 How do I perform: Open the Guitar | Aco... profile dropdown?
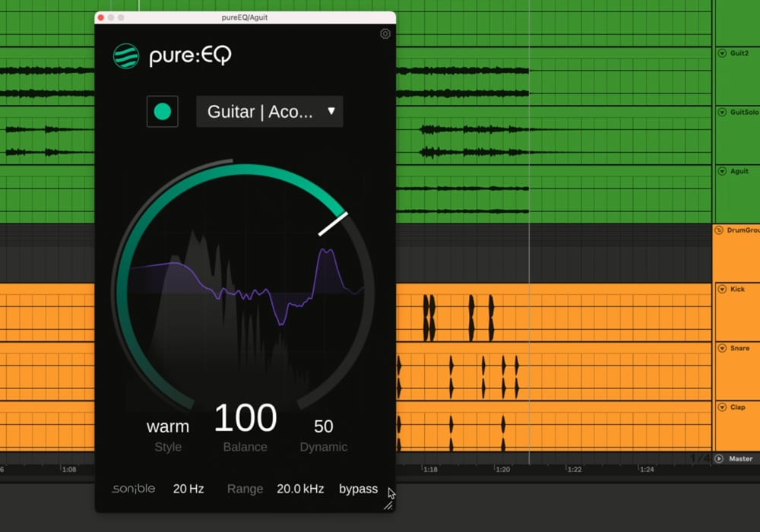tap(270, 112)
